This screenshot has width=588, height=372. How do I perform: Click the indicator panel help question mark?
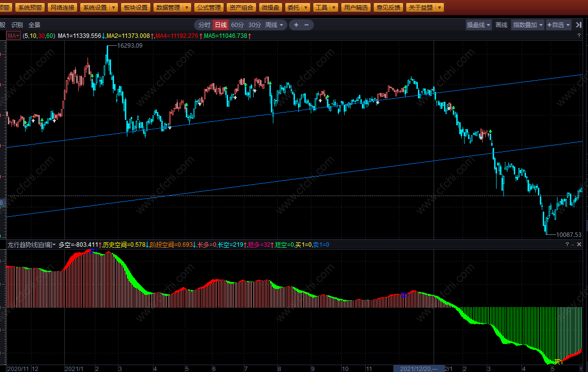[x=567, y=245]
